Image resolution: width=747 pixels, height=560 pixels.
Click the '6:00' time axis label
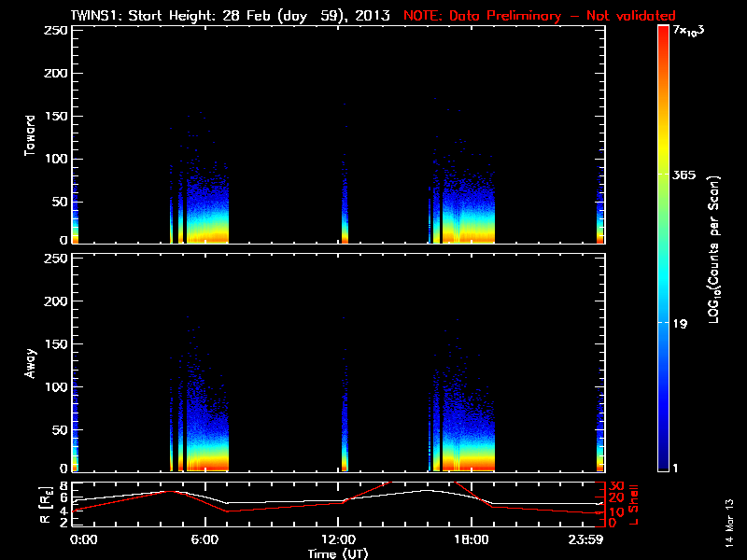click(x=204, y=539)
